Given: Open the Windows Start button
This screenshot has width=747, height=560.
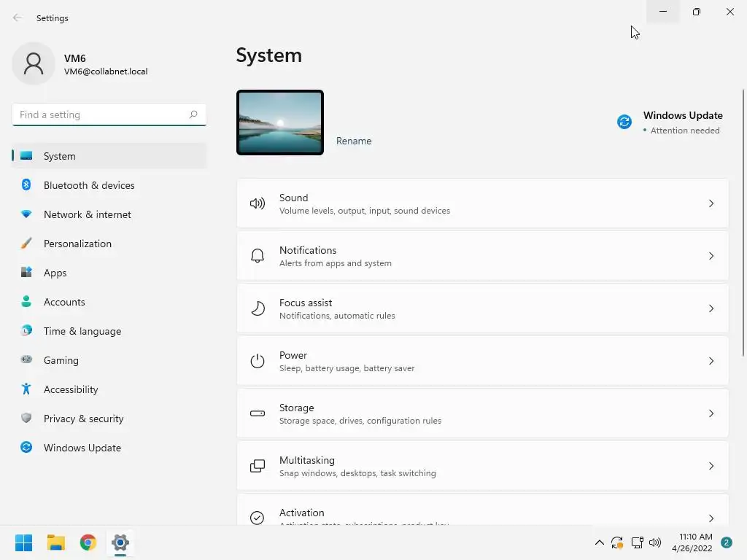Looking at the screenshot, I should pos(23,542).
